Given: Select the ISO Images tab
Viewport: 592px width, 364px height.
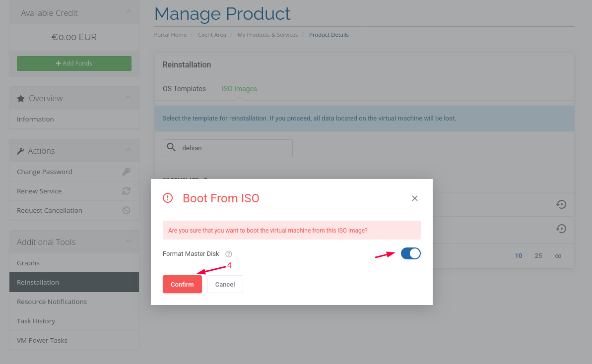Looking at the screenshot, I should (239, 89).
